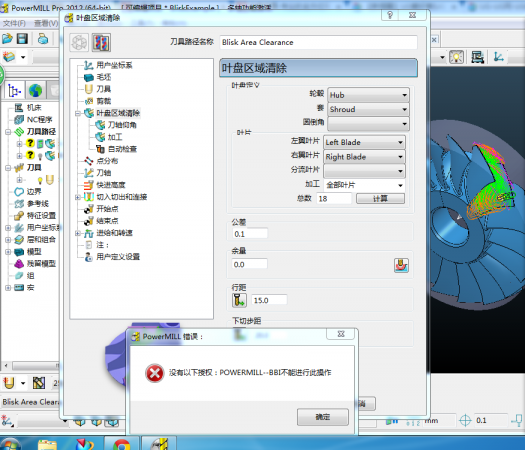Click the Open Project folder icon
Screen dimensions: 525x450
7,39
